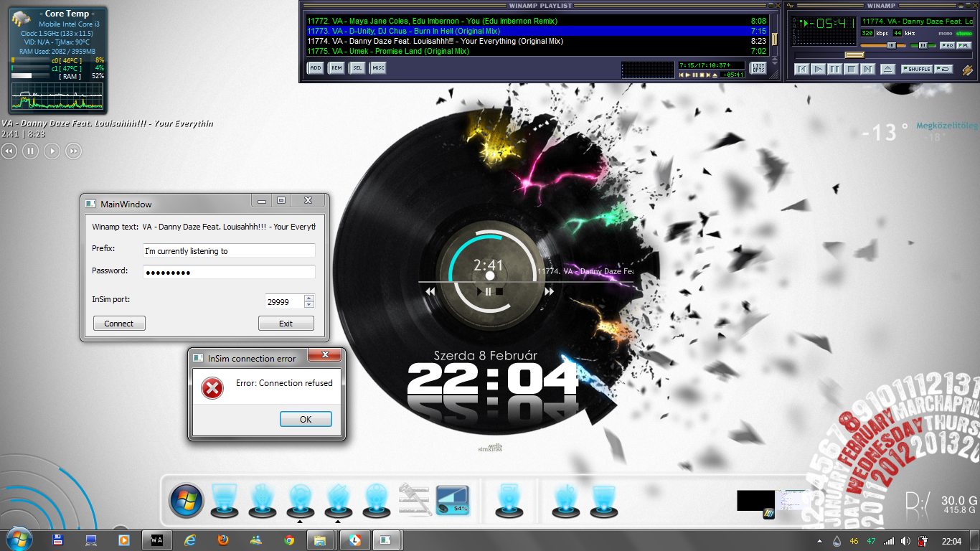Select track 11775 Umek Promise Land
980x551 pixels.
[537, 52]
